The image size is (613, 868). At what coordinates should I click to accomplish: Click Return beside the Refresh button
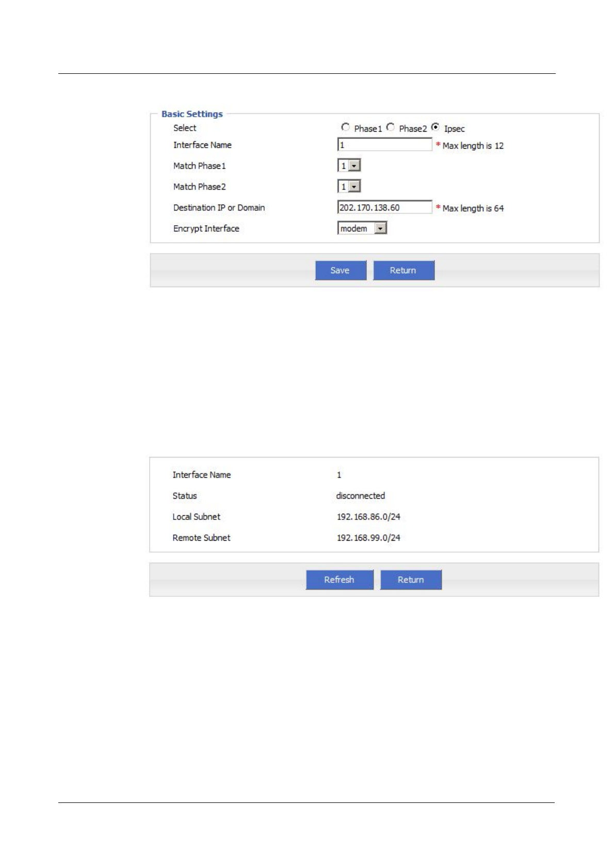click(x=411, y=579)
